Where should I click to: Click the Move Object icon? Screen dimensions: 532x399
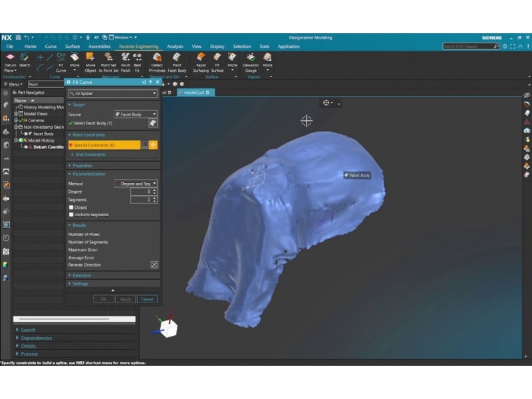[90, 61]
